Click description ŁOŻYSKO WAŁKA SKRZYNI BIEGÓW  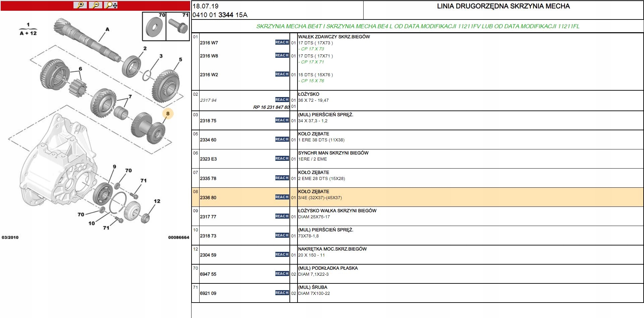[337, 211]
